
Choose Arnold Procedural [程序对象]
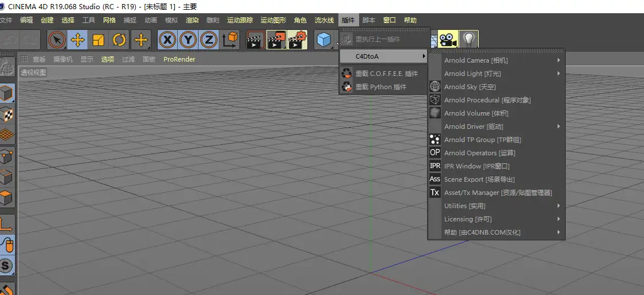pos(496,99)
